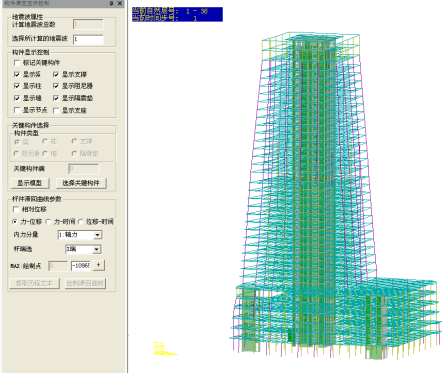The height and width of the screenshot is (373, 447).
Task: Close the left control panel
Action: click(x=120, y=3)
